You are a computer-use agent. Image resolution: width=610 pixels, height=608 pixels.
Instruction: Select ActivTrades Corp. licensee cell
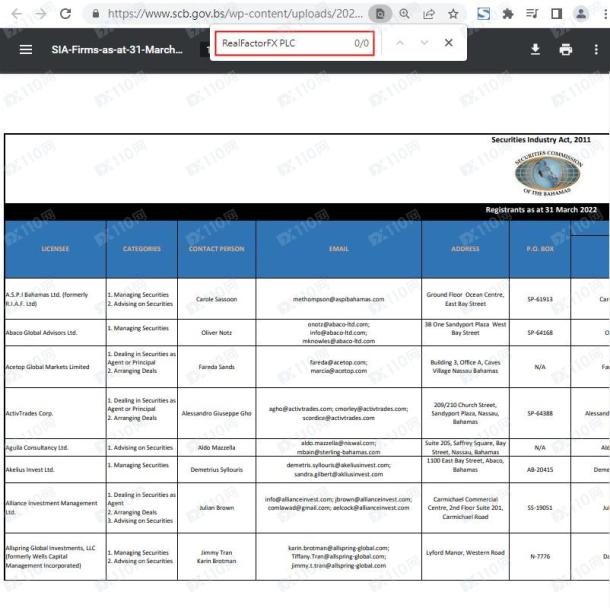[x=55, y=413]
